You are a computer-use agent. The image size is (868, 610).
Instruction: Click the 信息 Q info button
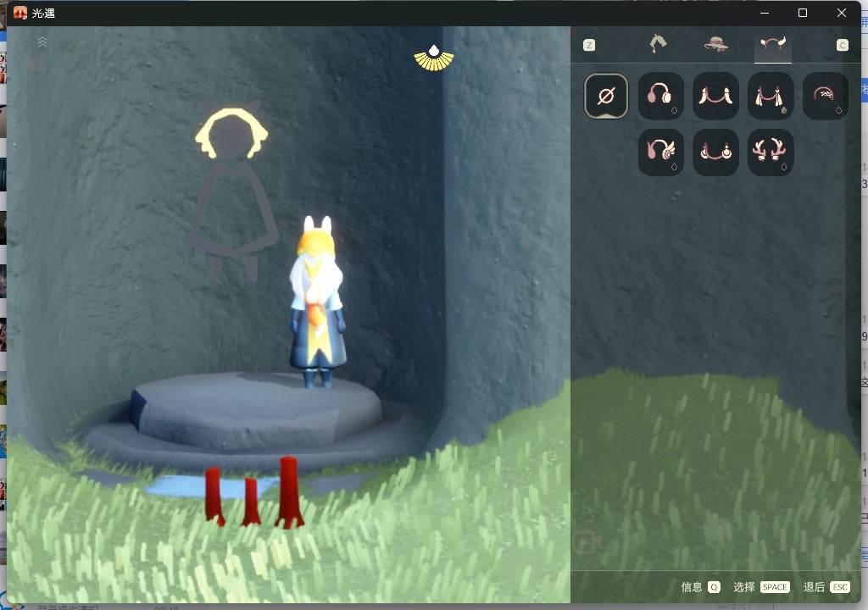tap(700, 587)
